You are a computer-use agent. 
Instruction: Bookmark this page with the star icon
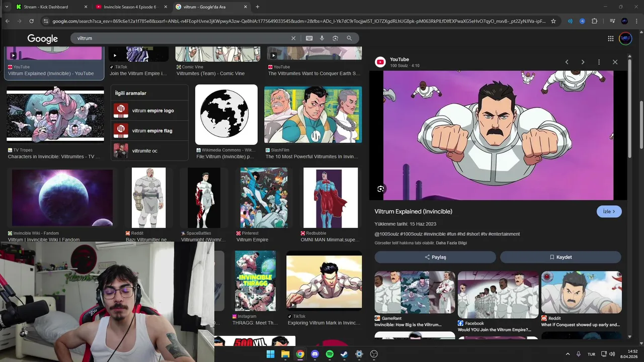pos(553,21)
